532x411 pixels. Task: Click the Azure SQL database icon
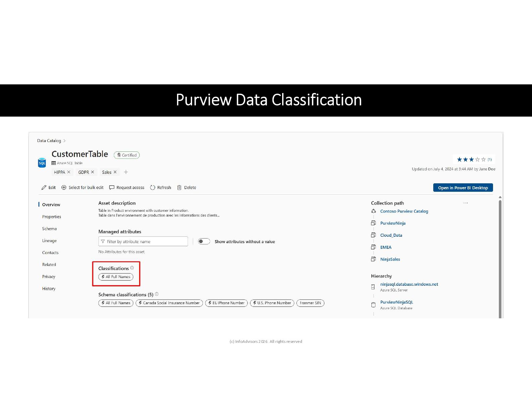coord(42,163)
